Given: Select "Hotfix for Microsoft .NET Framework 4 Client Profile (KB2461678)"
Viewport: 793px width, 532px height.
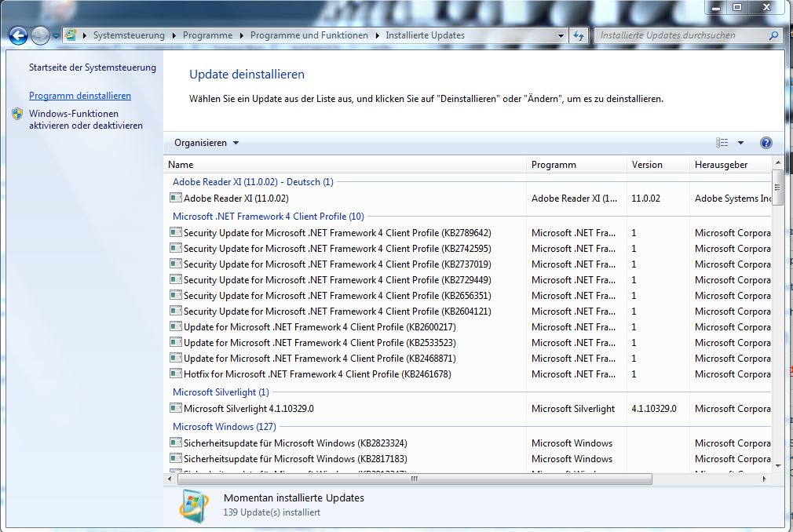Looking at the screenshot, I should click(x=317, y=373).
